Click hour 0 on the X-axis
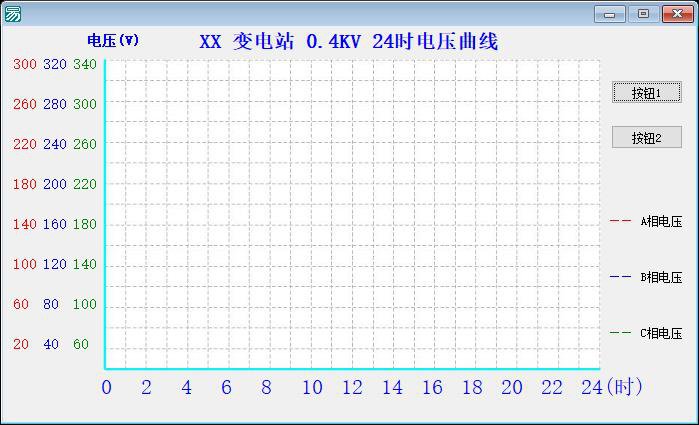 pyautogui.click(x=107, y=388)
